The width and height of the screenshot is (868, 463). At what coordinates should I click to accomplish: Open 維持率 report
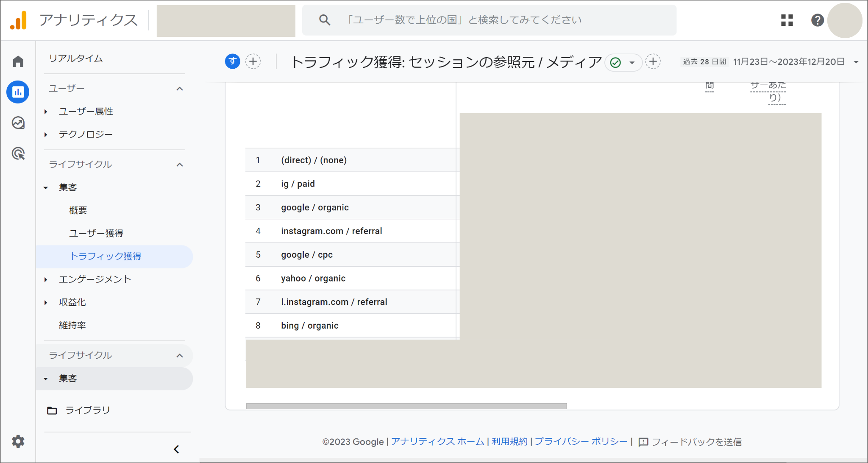tap(72, 325)
